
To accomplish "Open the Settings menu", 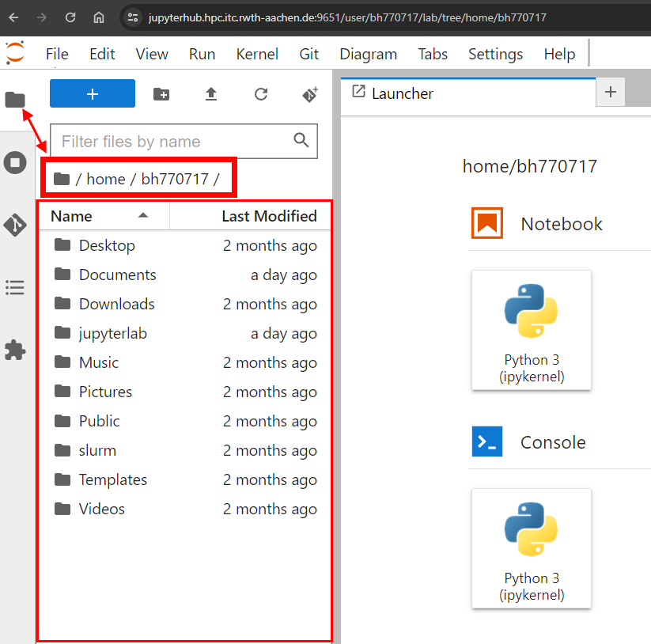I will coord(495,54).
